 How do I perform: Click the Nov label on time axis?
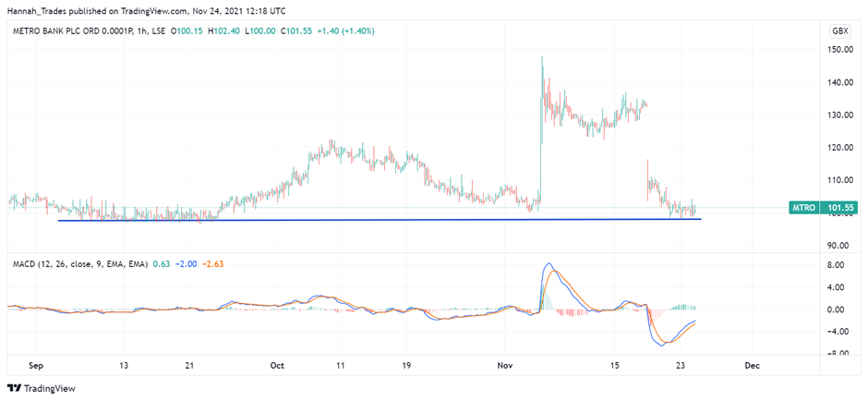pos(504,366)
